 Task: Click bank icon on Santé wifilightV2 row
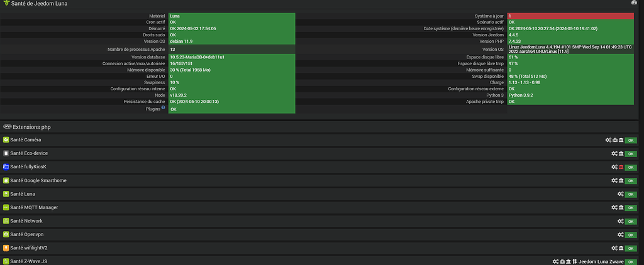620,249
